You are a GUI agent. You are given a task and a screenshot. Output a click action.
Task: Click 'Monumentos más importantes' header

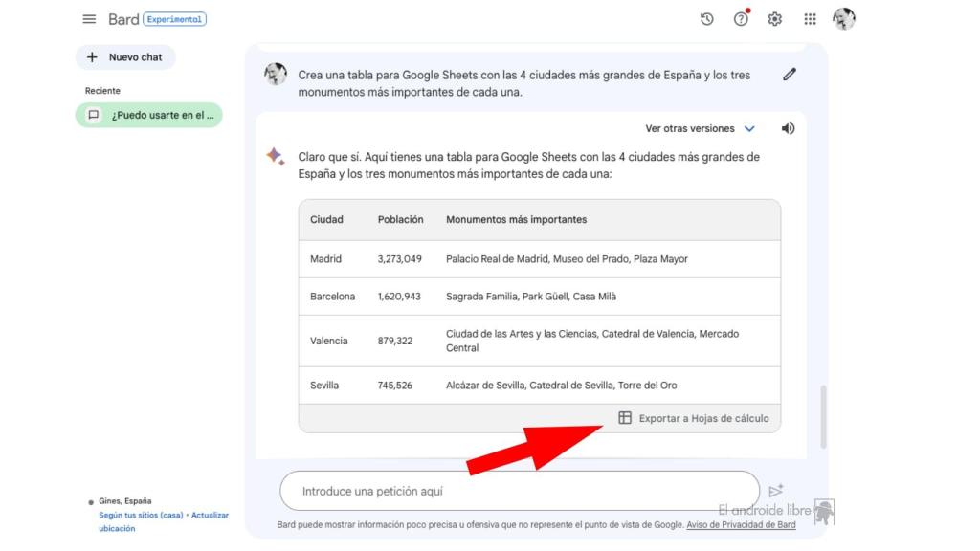[516, 219]
